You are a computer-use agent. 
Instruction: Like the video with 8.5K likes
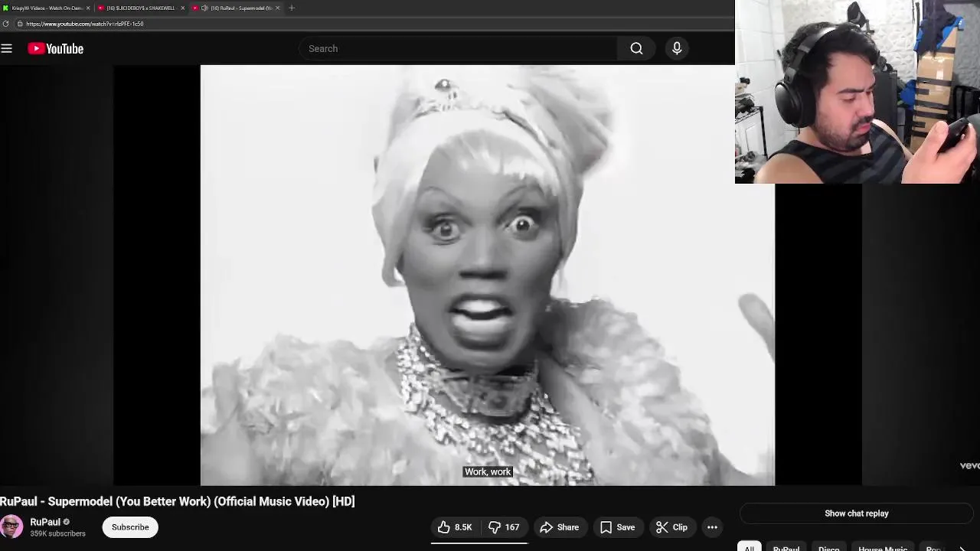455,527
